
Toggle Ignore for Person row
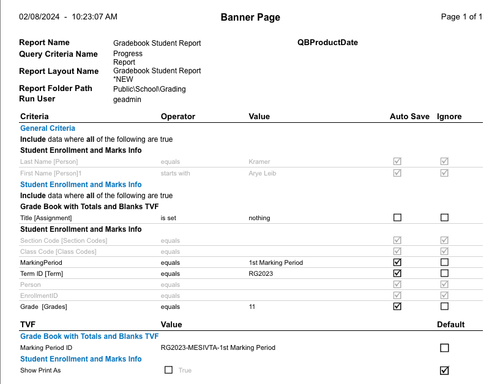coord(444,284)
